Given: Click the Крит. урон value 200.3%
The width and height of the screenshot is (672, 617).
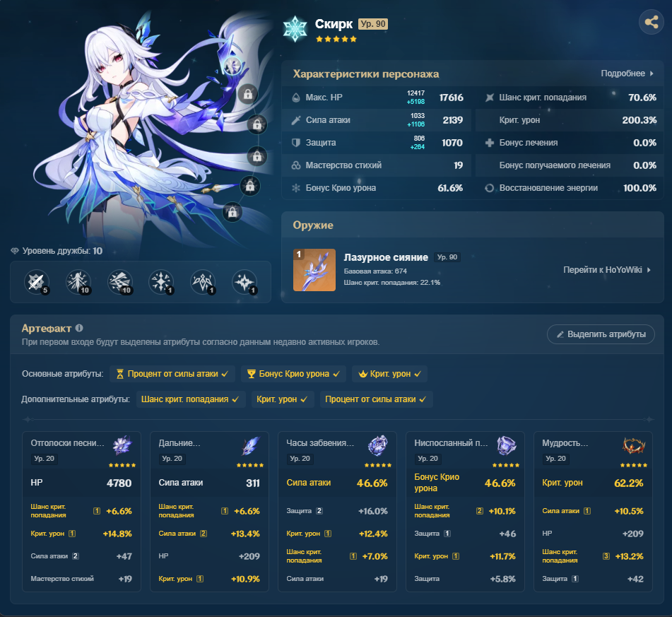Looking at the screenshot, I should click(639, 120).
